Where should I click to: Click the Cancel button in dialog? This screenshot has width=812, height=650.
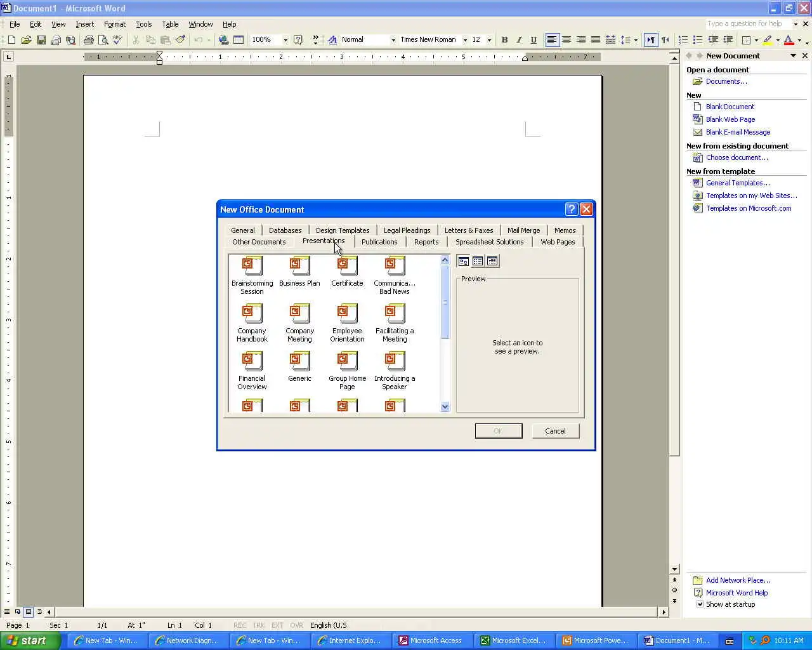click(555, 431)
